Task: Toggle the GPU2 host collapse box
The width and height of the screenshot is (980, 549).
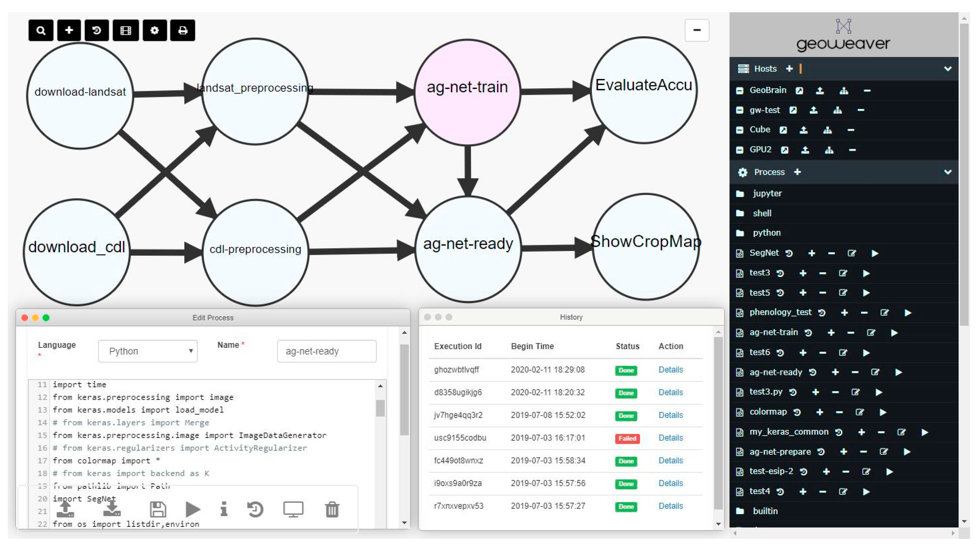Action: (740, 150)
